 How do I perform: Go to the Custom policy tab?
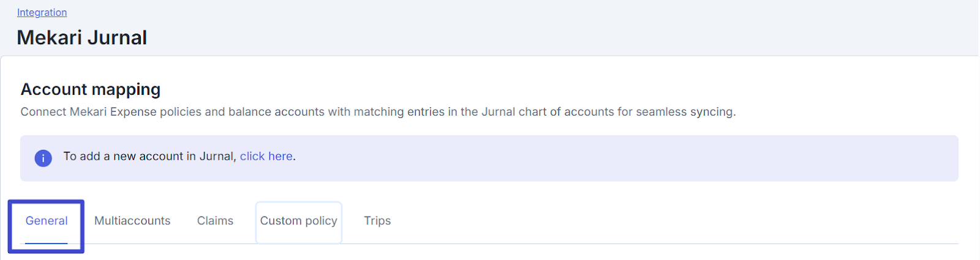(x=298, y=221)
